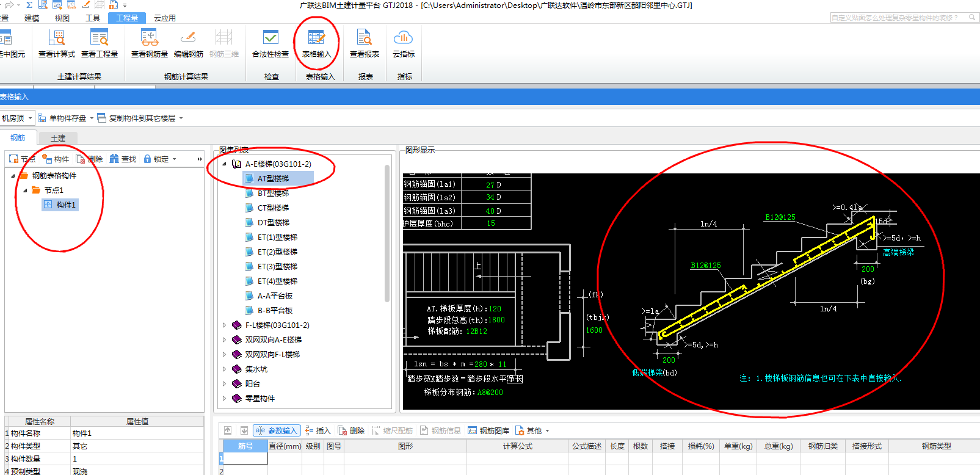The height and width of the screenshot is (475, 980).
Task: Select B-B平台板 in atlas list
Action: [x=275, y=311]
